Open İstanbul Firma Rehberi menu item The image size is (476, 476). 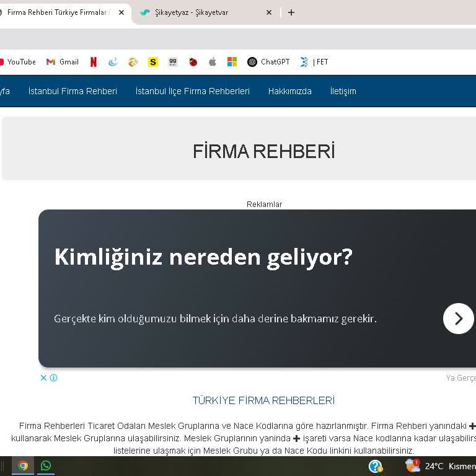pyautogui.click(x=73, y=91)
